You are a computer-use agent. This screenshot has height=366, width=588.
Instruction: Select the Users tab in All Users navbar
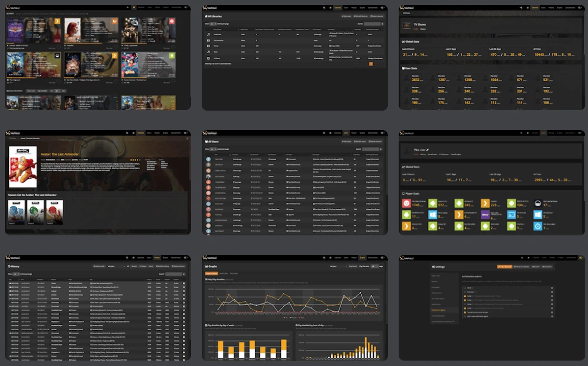point(346,133)
